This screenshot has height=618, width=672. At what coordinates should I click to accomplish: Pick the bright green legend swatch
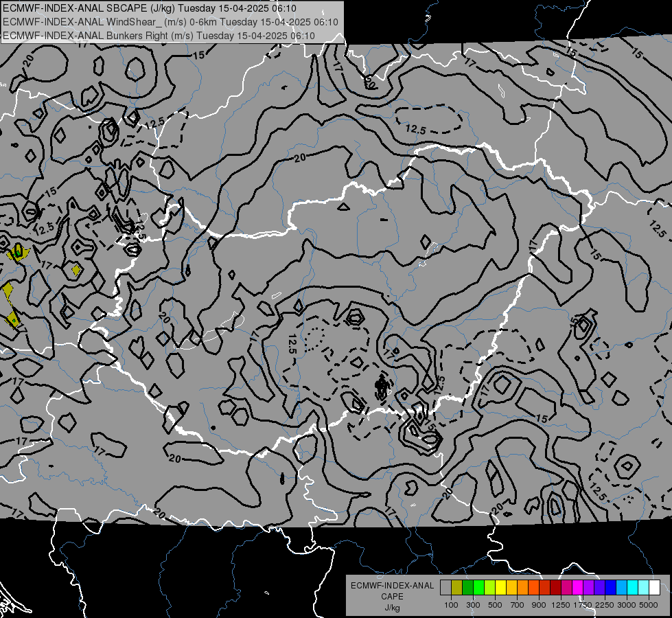tap(478, 587)
